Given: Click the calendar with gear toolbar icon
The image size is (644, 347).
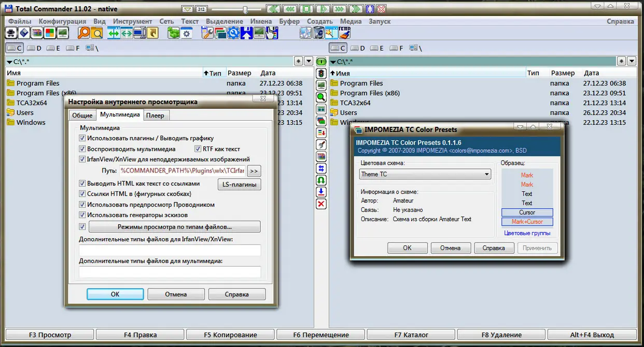Looking at the screenshot, I should pyautogui.click(x=187, y=33).
